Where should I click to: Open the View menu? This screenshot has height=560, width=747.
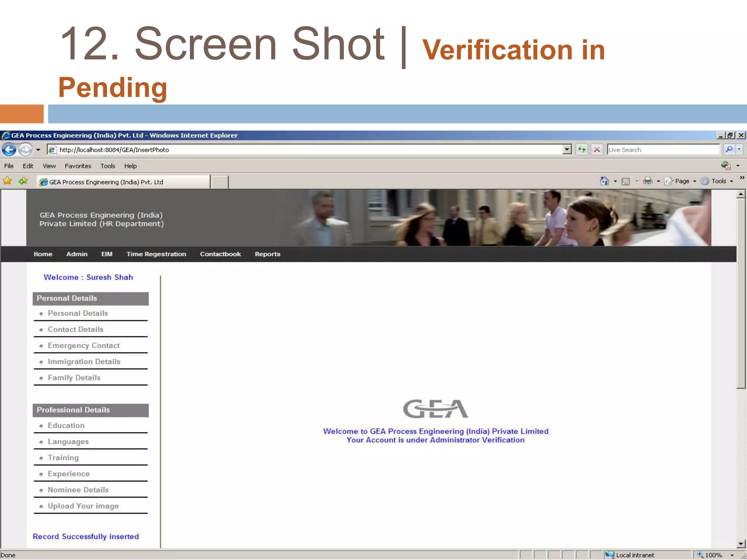tap(49, 166)
